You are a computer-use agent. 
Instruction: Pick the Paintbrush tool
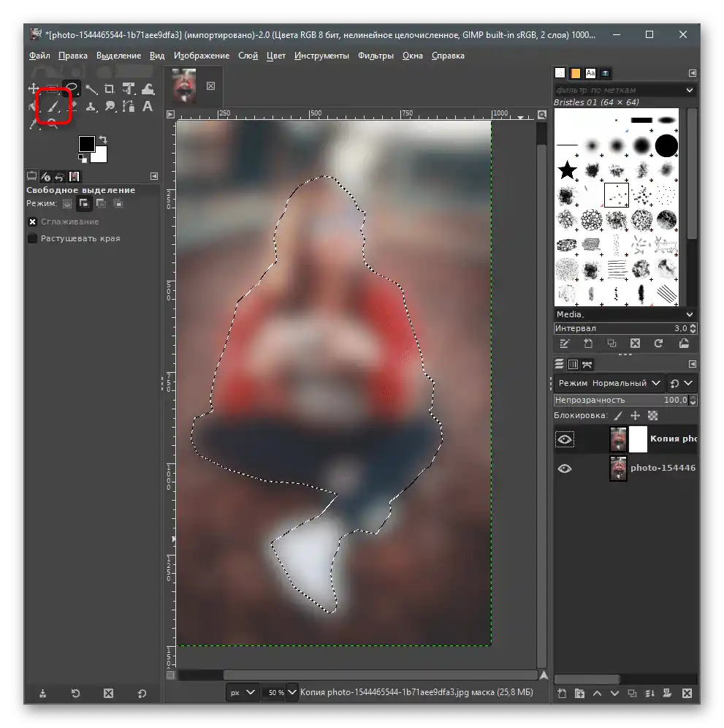(x=54, y=107)
